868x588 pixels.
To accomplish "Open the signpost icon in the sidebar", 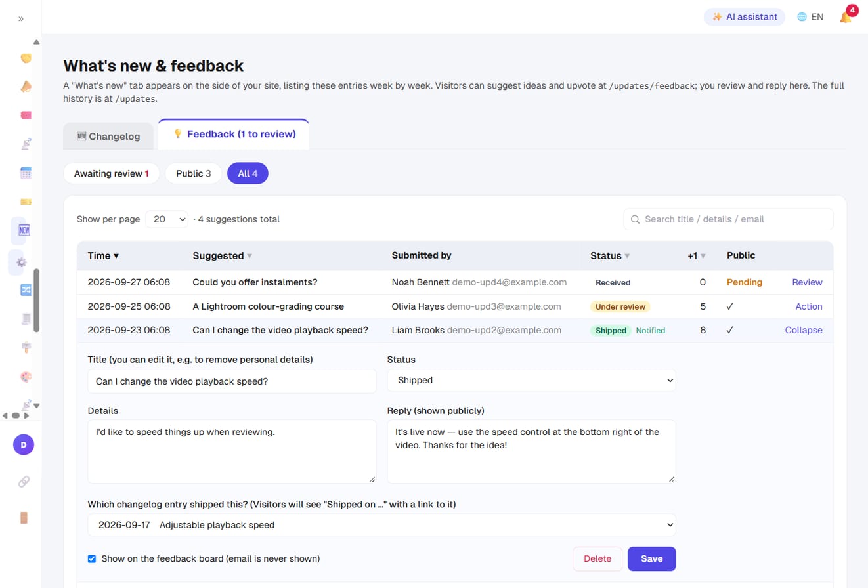I will pyautogui.click(x=26, y=347).
